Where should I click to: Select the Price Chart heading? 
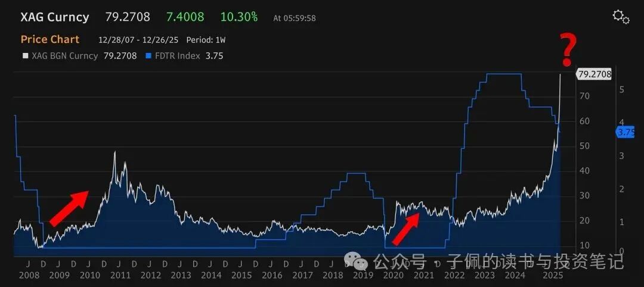49,39
